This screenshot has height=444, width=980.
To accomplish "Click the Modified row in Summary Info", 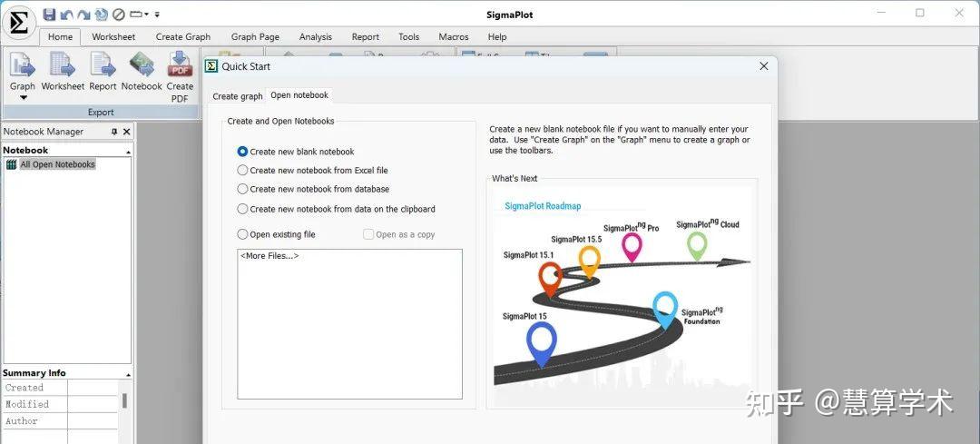I will (x=60, y=404).
